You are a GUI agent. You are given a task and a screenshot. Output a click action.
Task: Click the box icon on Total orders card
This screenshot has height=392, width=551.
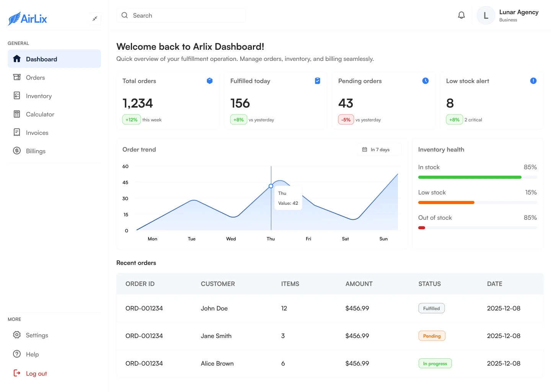coord(210,81)
